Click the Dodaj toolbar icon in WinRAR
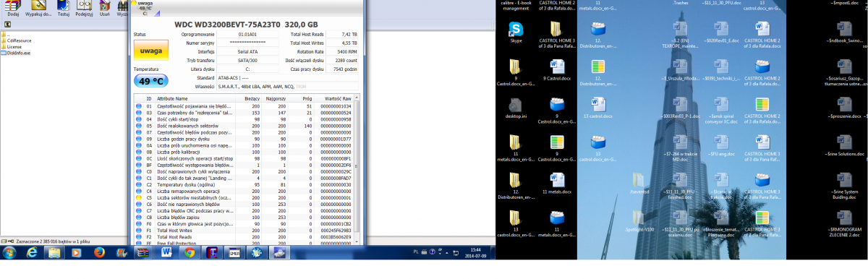This screenshot has width=868, height=279. pyautogui.click(x=13, y=8)
